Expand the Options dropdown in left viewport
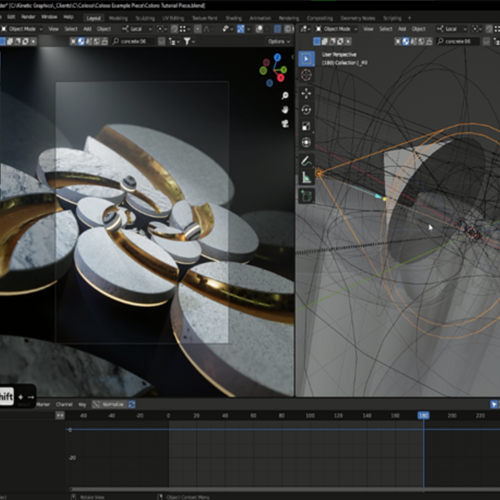The width and height of the screenshot is (500, 500). pyautogui.click(x=279, y=42)
